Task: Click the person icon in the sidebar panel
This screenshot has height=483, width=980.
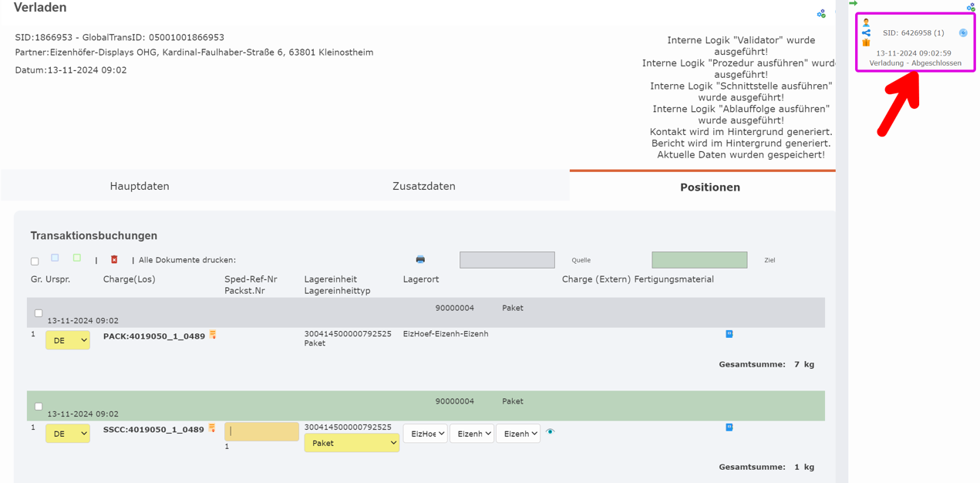Action: 865,22
